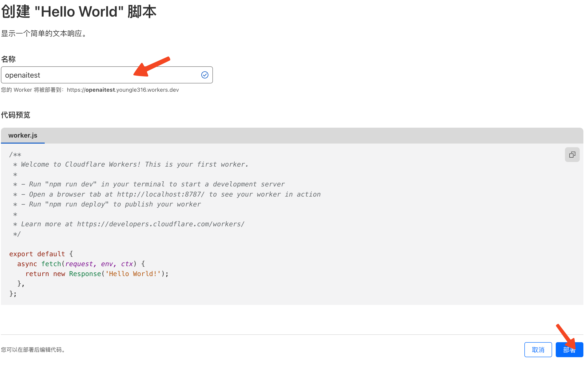Click the page title 创建 Hello World 脚本
Image resolution: width=588 pixels, height=365 pixels.
pyautogui.click(x=79, y=12)
